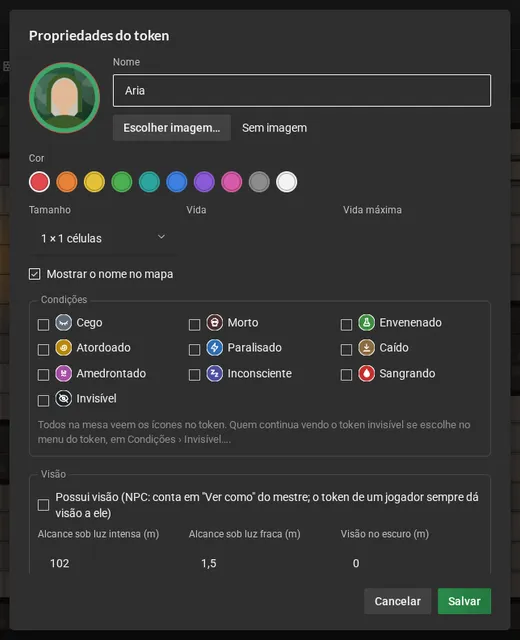
Task: Pick the blue color swatch
Action: pos(177,182)
